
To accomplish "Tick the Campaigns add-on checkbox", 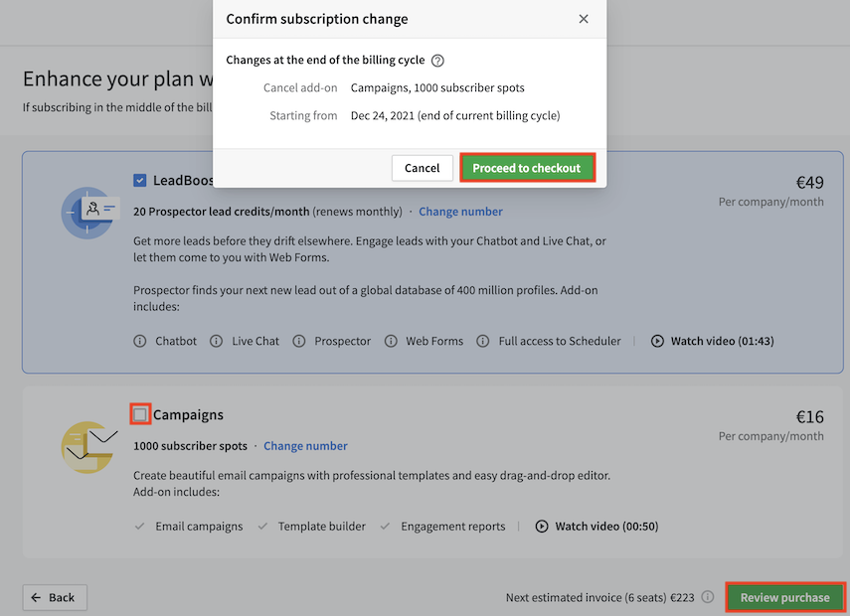I will pyautogui.click(x=140, y=414).
